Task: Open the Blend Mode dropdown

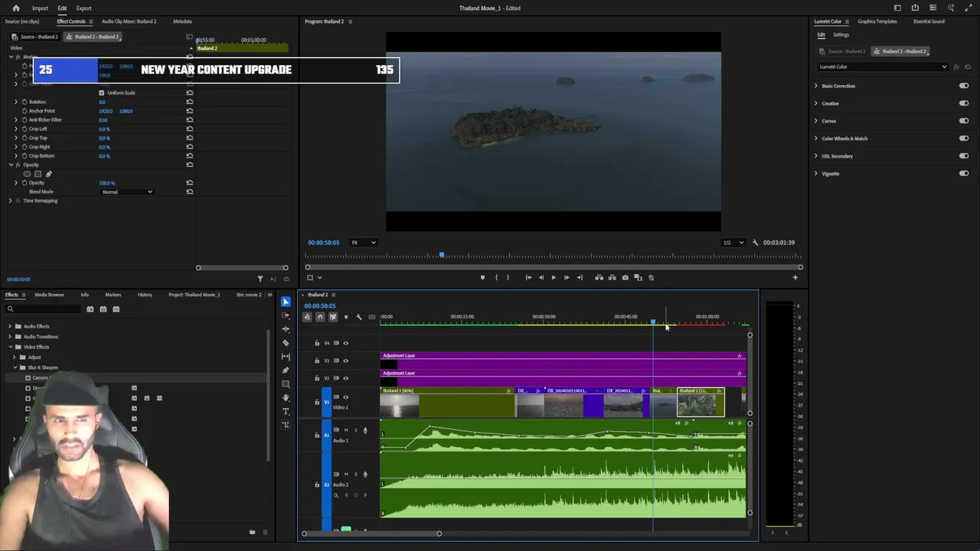Action: tap(127, 192)
